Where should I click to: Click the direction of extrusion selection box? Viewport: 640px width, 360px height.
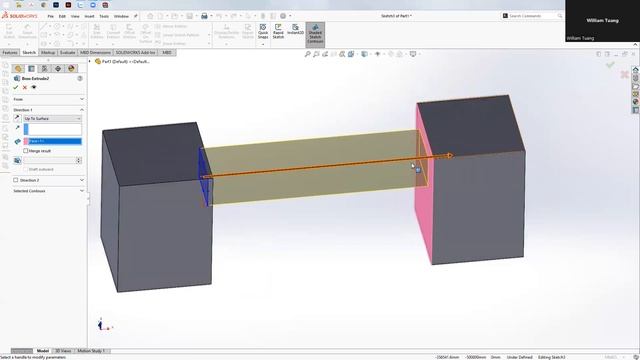point(53,129)
